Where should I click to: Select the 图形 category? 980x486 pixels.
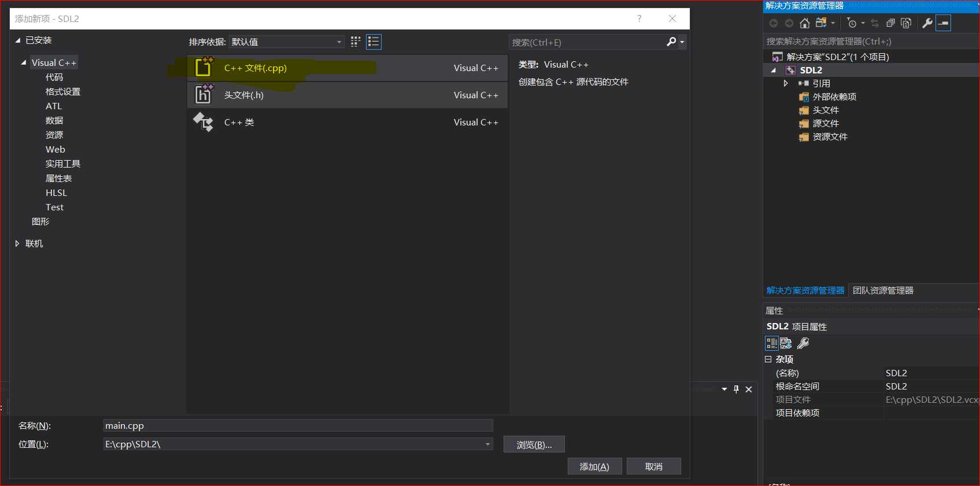point(40,222)
